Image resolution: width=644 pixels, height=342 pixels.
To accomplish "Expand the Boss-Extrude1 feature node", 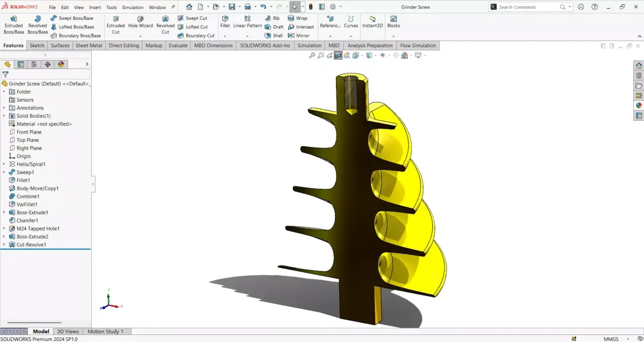I will (x=4, y=212).
